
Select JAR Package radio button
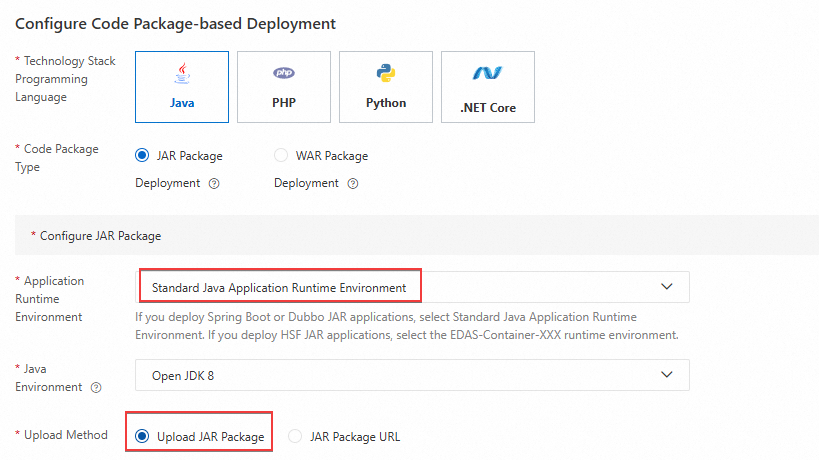pos(142,156)
